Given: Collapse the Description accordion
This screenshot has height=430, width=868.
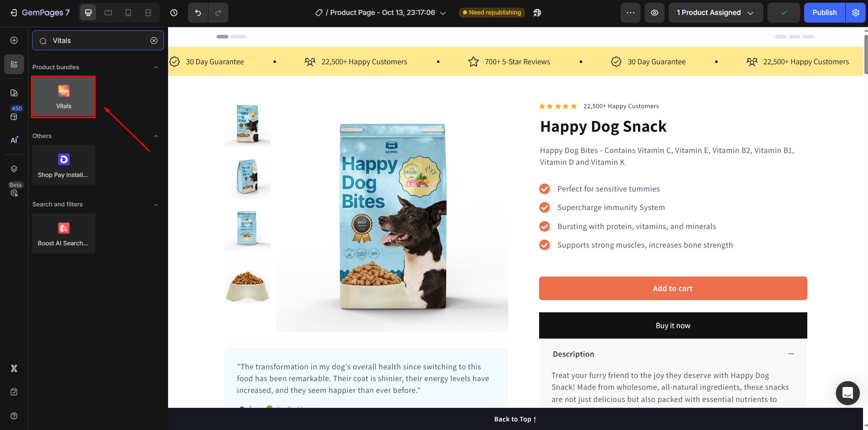Looking at the screenshot, I should [791, 354].
